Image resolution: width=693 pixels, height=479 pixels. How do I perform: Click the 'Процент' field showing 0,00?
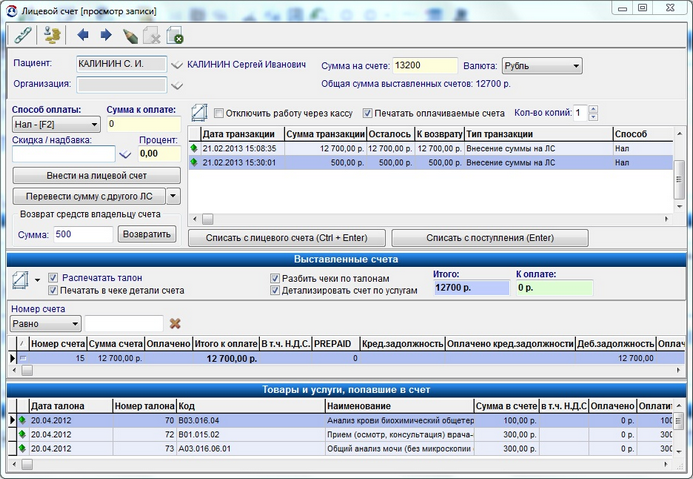160,154
